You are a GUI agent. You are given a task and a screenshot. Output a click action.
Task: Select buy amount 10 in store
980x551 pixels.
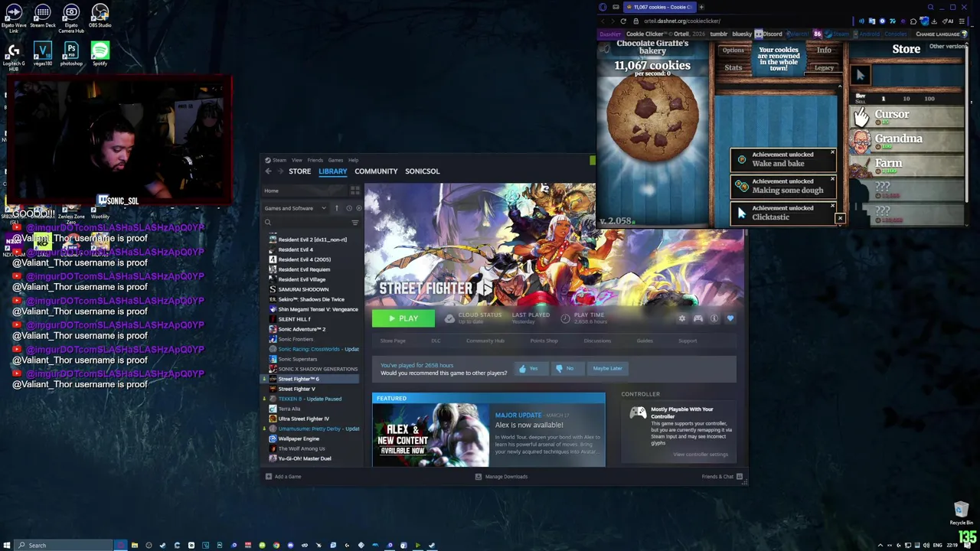pos(906,99)
